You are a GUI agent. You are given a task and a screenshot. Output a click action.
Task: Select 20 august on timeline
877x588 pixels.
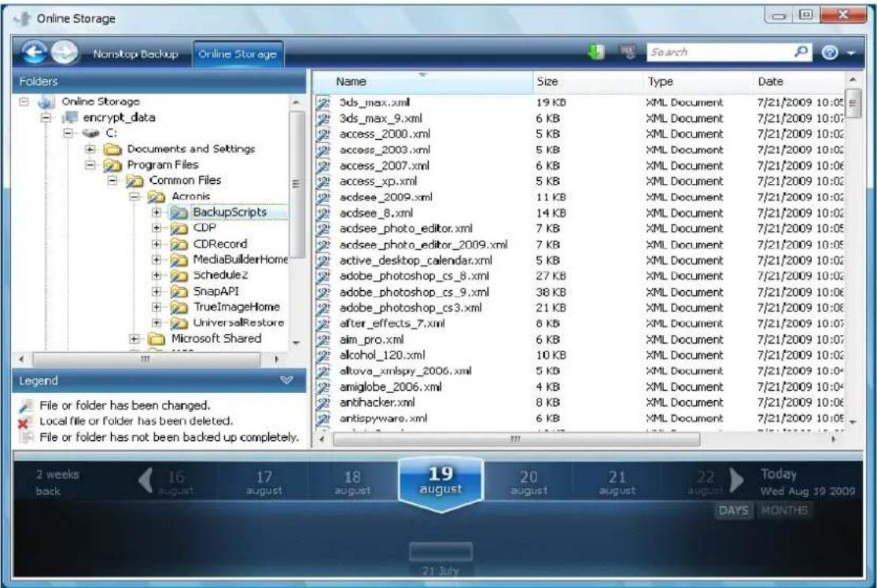pyautogui.click(x=529, y=483)
